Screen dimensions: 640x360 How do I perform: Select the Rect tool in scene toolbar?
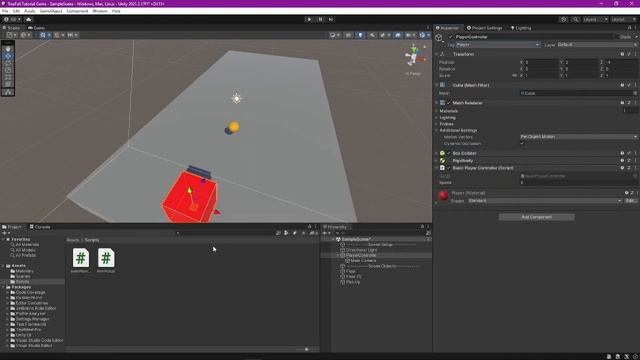pos(8,77)
